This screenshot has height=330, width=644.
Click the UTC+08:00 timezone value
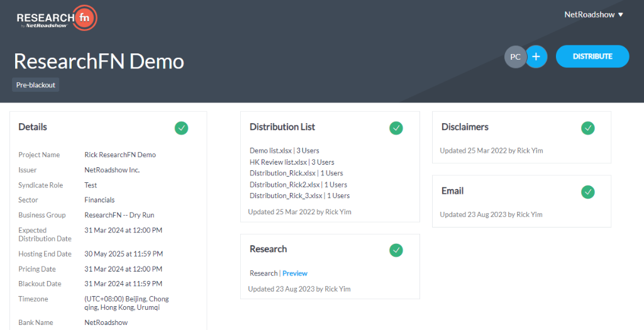(126, 304)
